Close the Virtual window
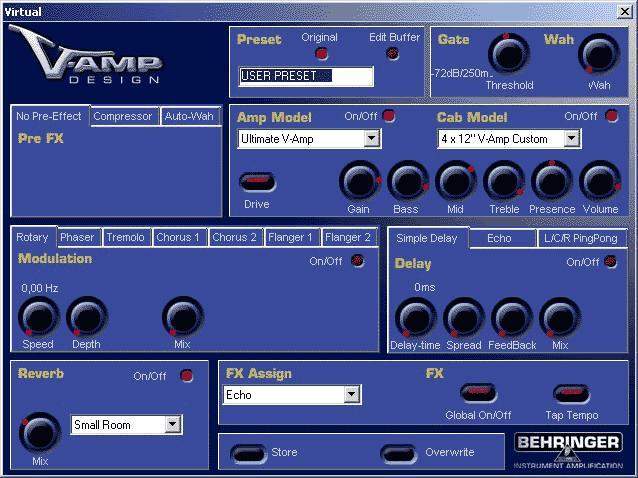The width and height of the screenshot is (638, 478). point(625,11)
